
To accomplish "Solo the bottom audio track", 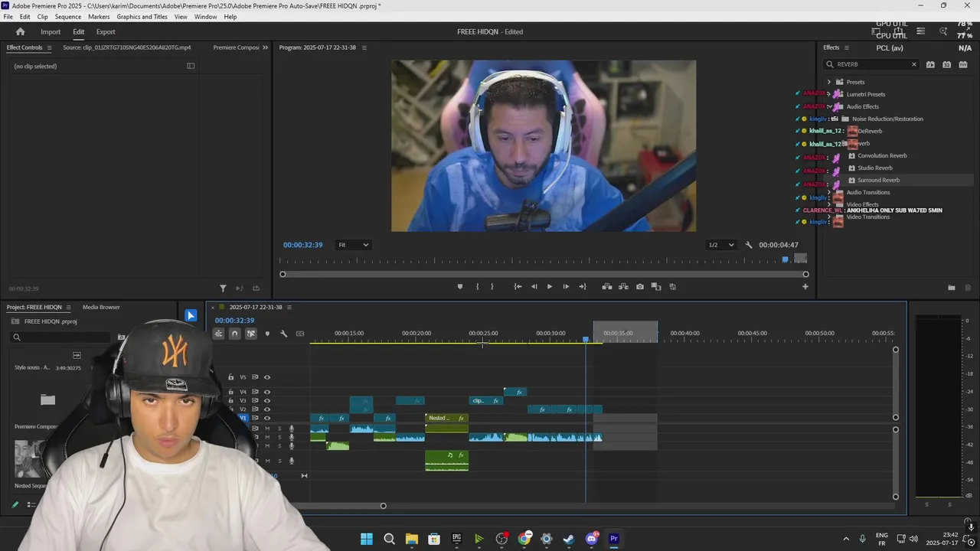I will pyautogui.click(x=279, y=461).
